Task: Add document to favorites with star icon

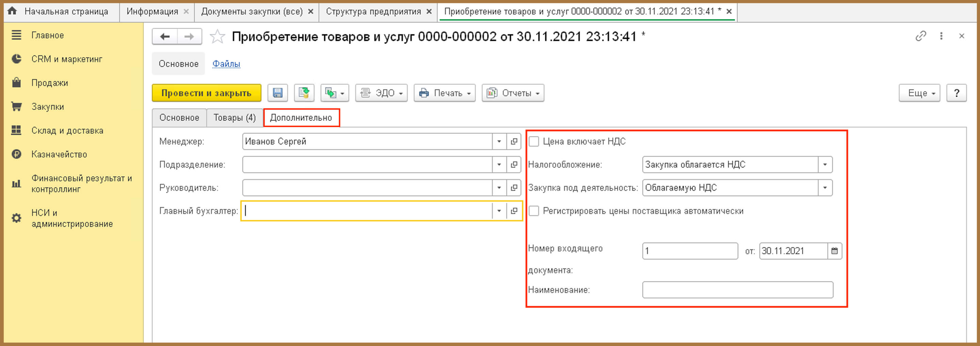Action: (217, 36)
